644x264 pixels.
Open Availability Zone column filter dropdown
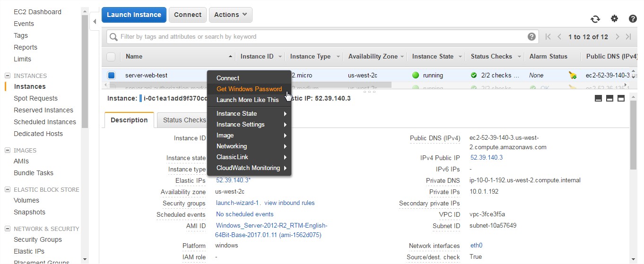(x=402, y=57)
